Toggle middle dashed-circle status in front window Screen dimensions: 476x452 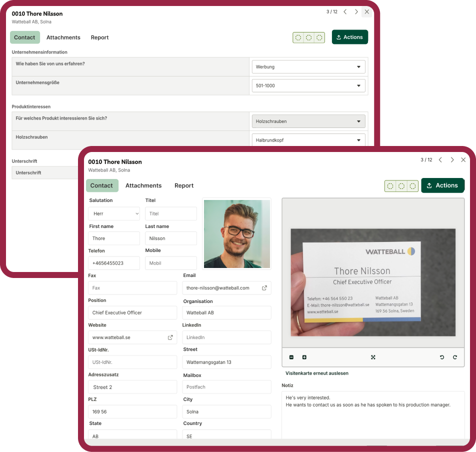click(401, 186)
